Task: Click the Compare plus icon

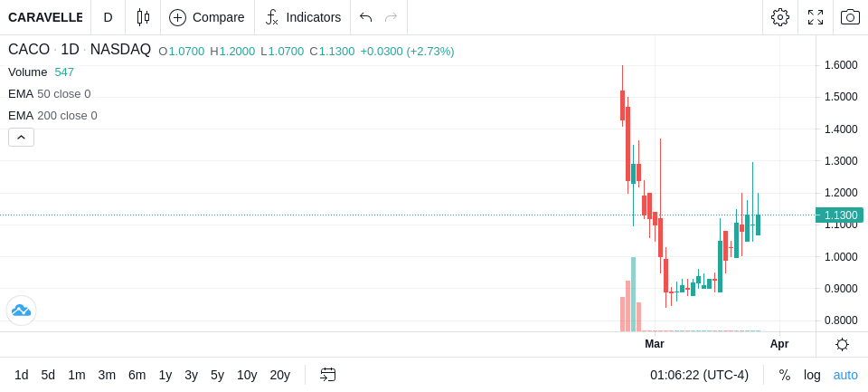Action: pyautogui.click(x=177, y=18)
